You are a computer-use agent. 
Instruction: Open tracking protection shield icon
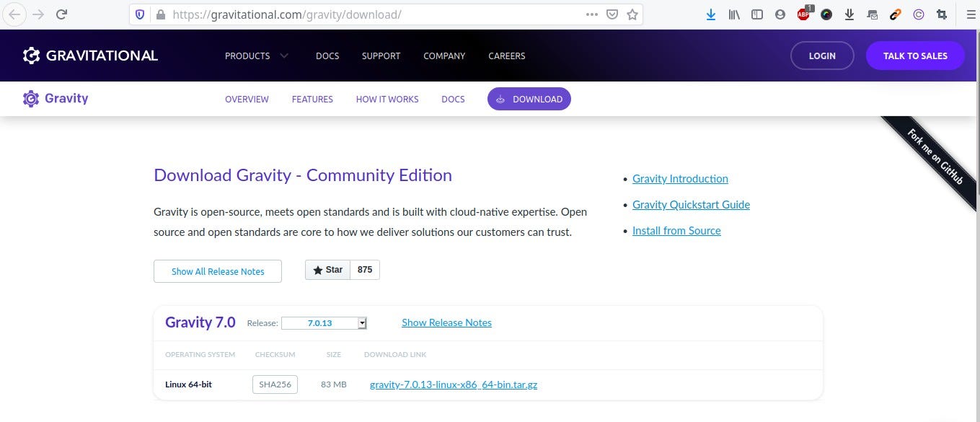(x=141, y=14)
